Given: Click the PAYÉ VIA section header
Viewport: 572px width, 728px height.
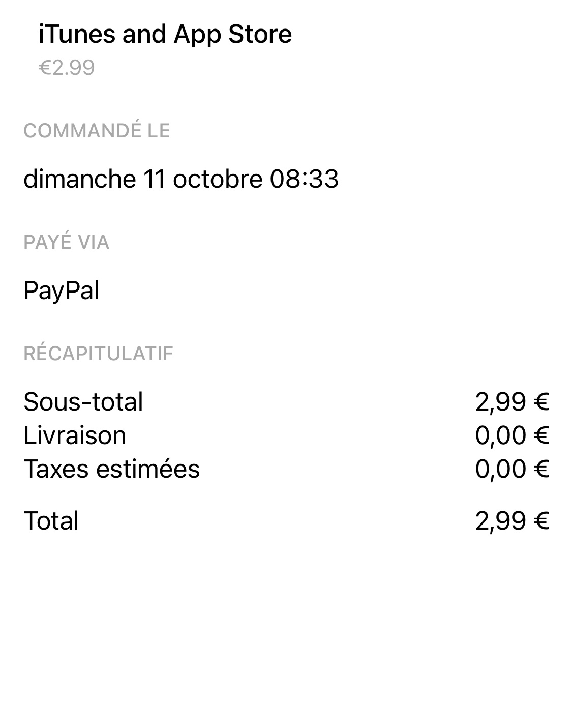Looking at the screenshot, I should (66, 242).
